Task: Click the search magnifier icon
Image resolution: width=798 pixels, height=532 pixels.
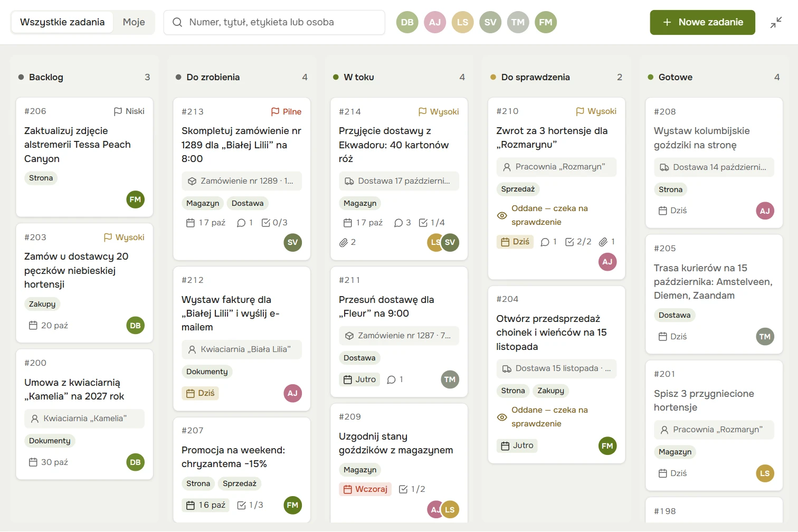Action: click(177, 22)
